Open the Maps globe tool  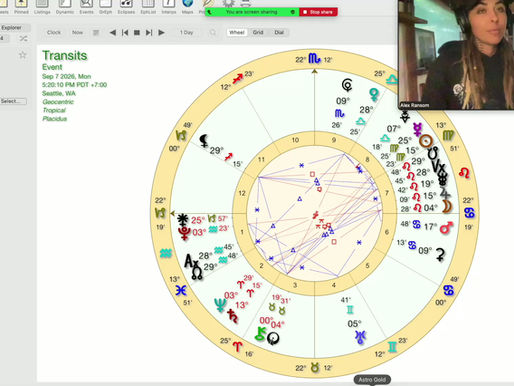click(188, 7)
